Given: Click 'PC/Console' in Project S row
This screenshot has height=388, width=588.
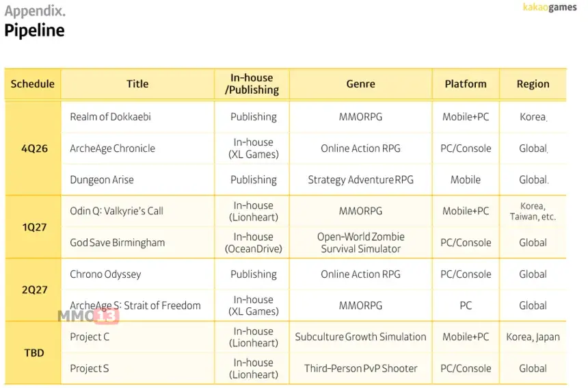Looking at the screenshot, I should (466, 368).
